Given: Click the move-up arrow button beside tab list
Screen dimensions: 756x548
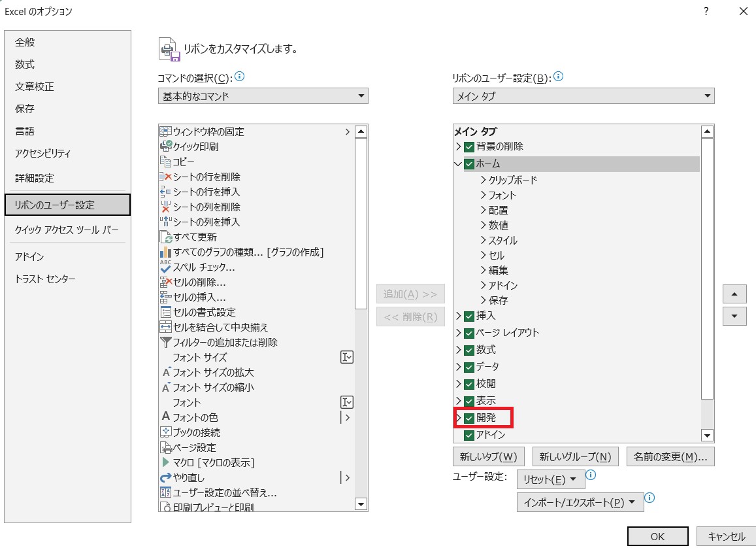Looking at the screenshot, I should [x=734, y=294].
